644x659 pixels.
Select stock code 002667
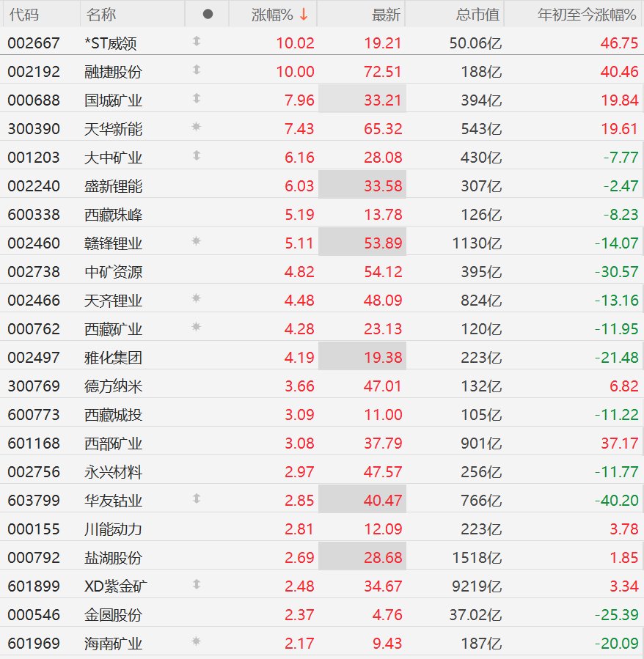(34, 43)
